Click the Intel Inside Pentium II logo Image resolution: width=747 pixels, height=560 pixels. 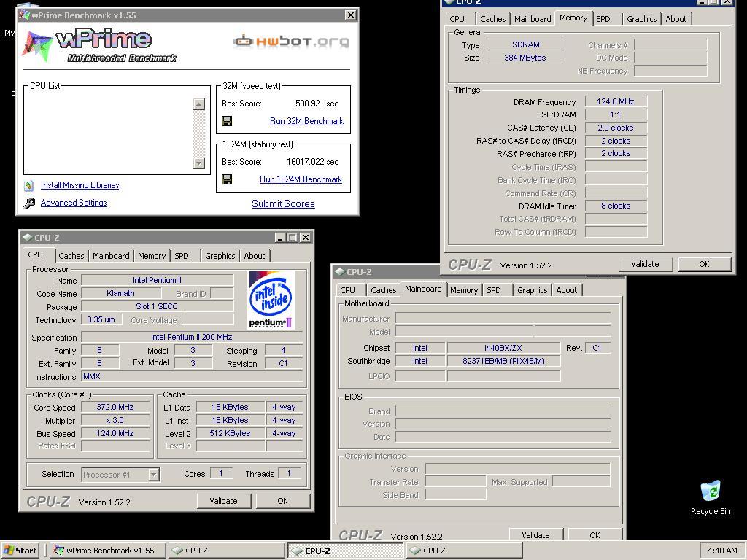point(271,300)
